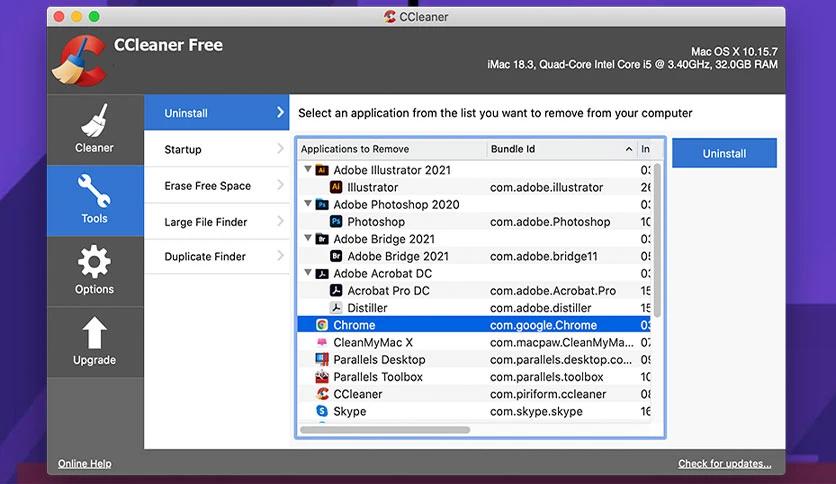Click the Check for updates link
The width and height of the screenshot is (836, 484).
724,464
